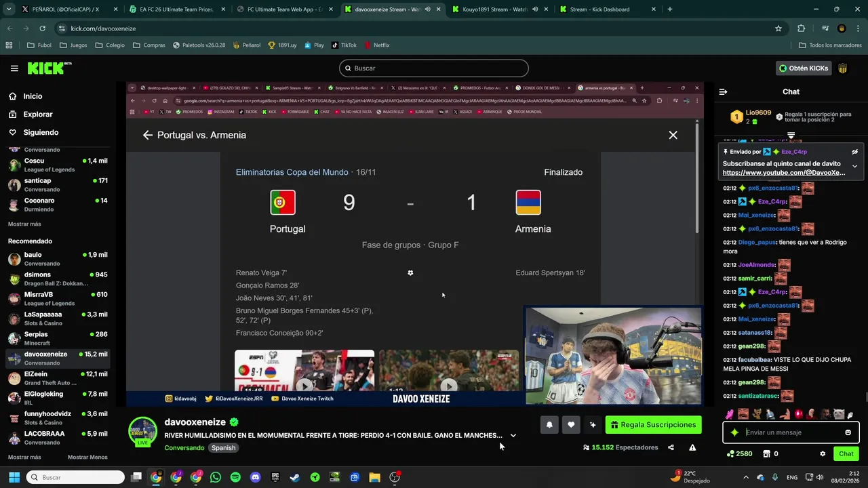Click the Kick Buscar search field
This screenshot has width=868, height=488.
(434, 68)
